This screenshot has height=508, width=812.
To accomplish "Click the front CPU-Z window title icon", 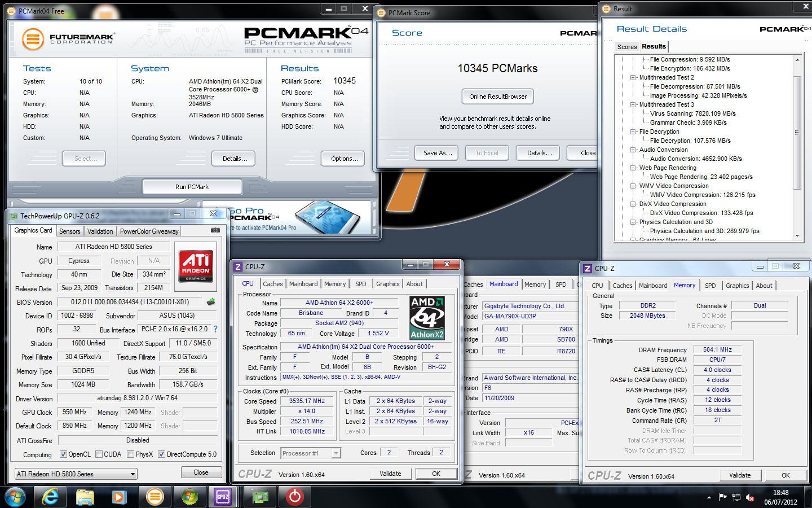I will click(238, 266).
